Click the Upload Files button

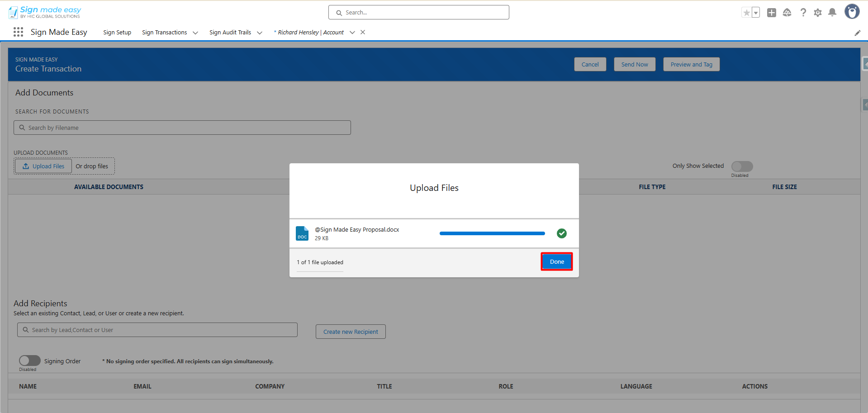[x=43, y=166]
